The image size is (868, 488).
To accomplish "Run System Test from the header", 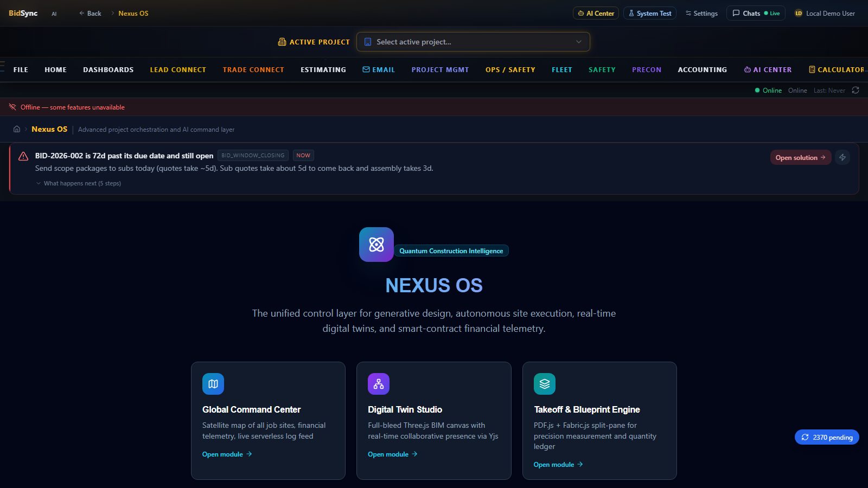I will pyautogui.click(x=650, y=13).
